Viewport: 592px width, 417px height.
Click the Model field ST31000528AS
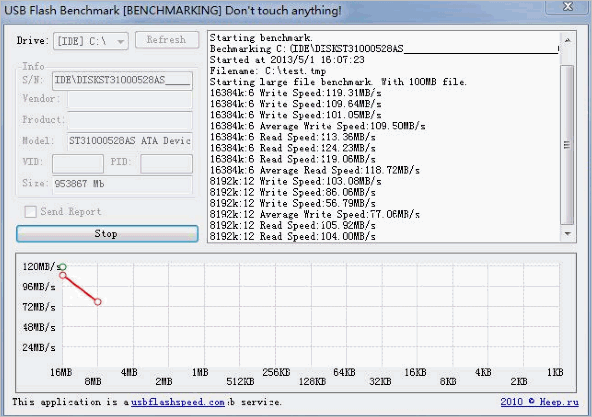click(130, 141)
